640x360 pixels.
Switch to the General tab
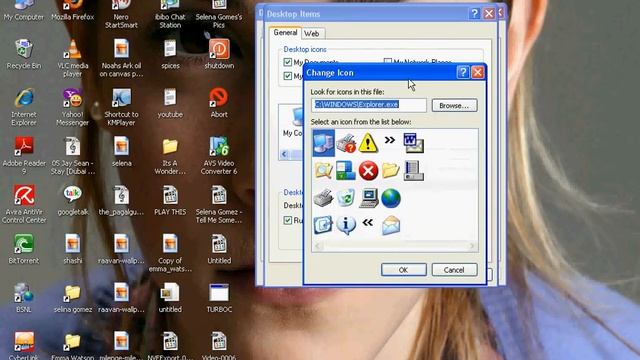[285, 33]
